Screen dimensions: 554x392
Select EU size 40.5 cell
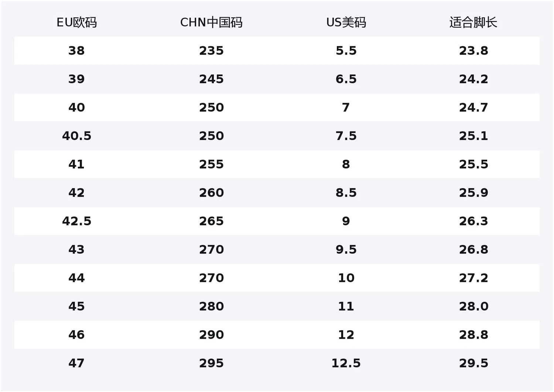[76, 136]
